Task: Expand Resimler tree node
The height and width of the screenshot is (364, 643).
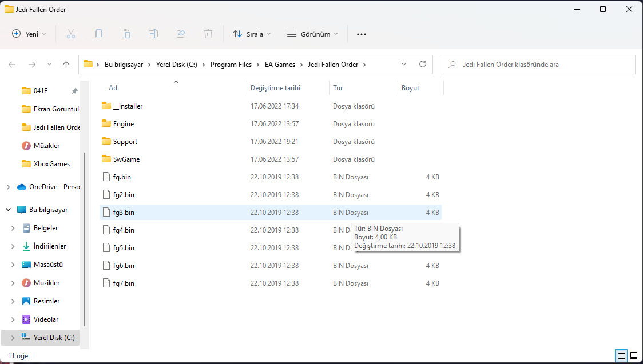Action: 13,301
